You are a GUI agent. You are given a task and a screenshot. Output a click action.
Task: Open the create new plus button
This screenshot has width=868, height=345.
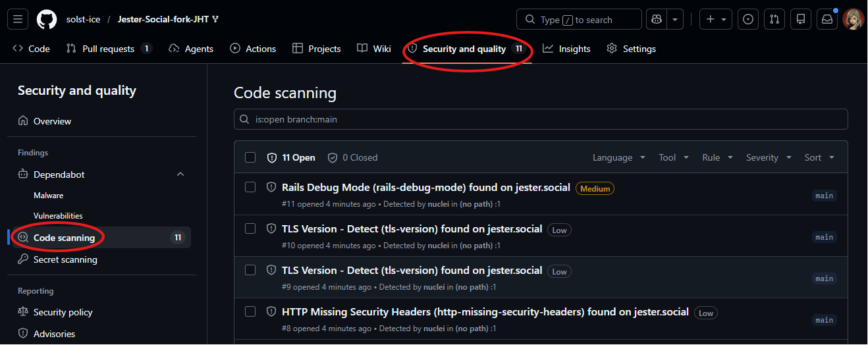[x=715, y=20]
